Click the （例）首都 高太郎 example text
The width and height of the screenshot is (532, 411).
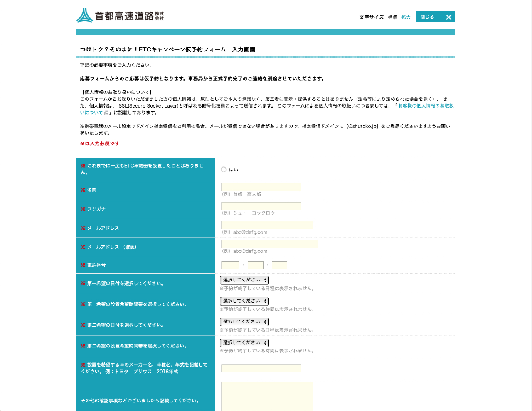tap(241, 194)
